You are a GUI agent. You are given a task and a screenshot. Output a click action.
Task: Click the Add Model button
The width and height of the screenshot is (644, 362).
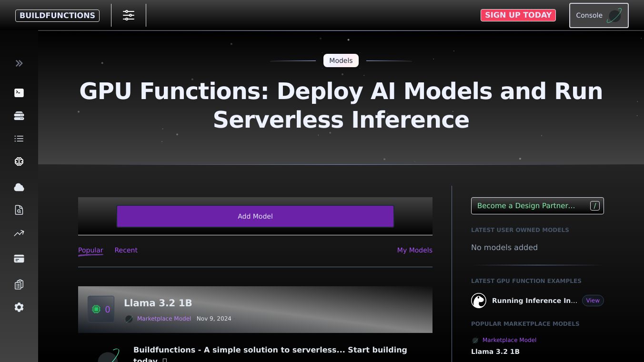click(255, 216)
